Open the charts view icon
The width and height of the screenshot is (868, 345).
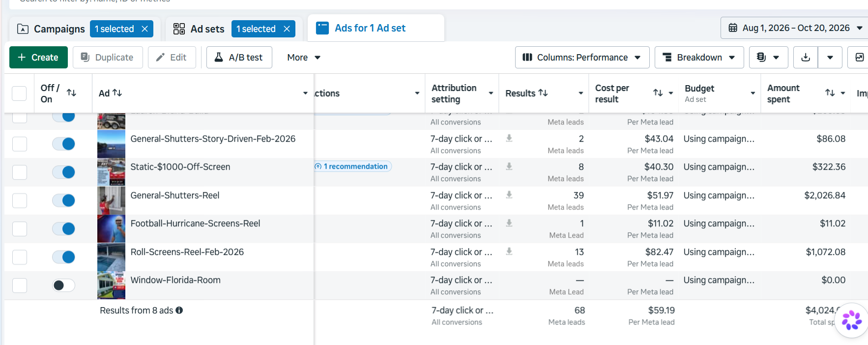pos(859,58)
